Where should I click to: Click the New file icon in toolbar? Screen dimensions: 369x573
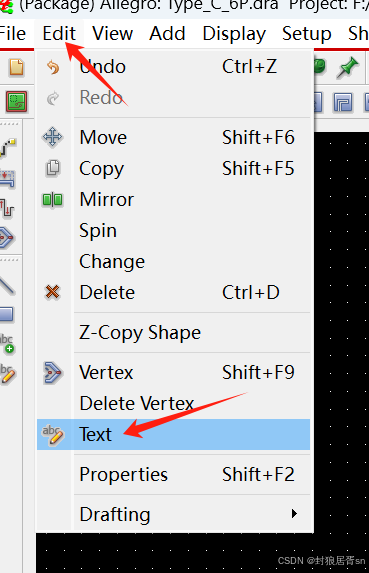16,67
